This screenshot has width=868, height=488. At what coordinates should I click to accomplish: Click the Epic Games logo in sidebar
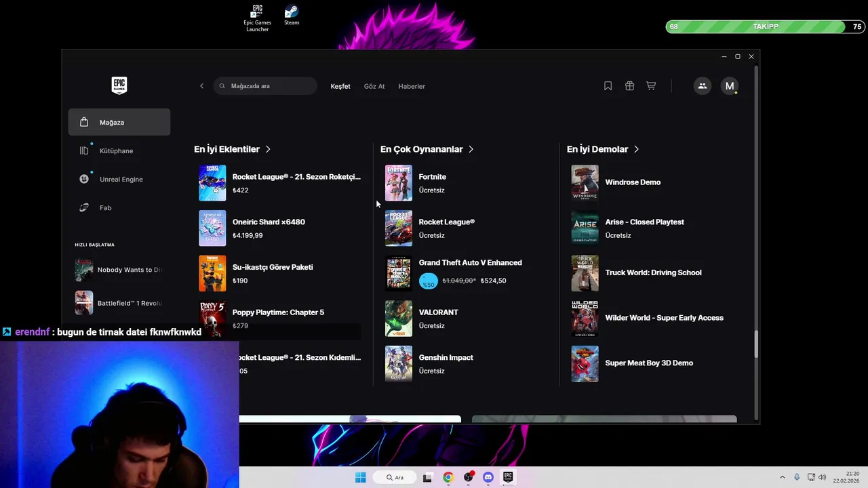point(119,85)
